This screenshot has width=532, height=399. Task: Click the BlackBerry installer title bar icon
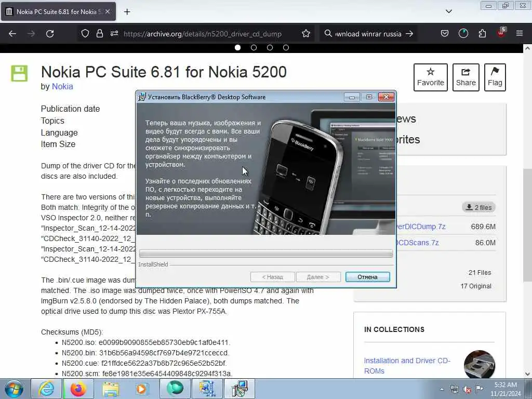pos(142,97)
